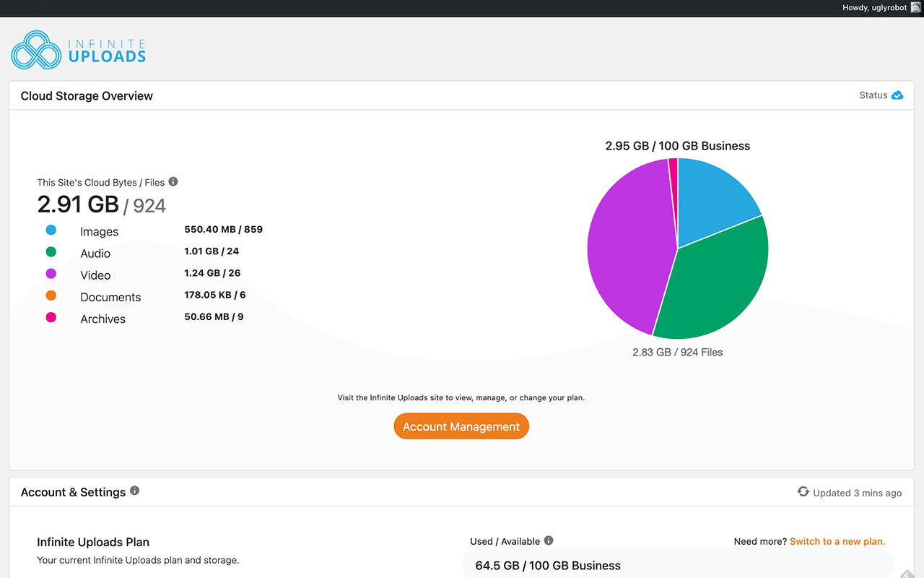Click the '1.01 GB / 24' value
This screenshot has width=924, height=578.
coord(212,251)
